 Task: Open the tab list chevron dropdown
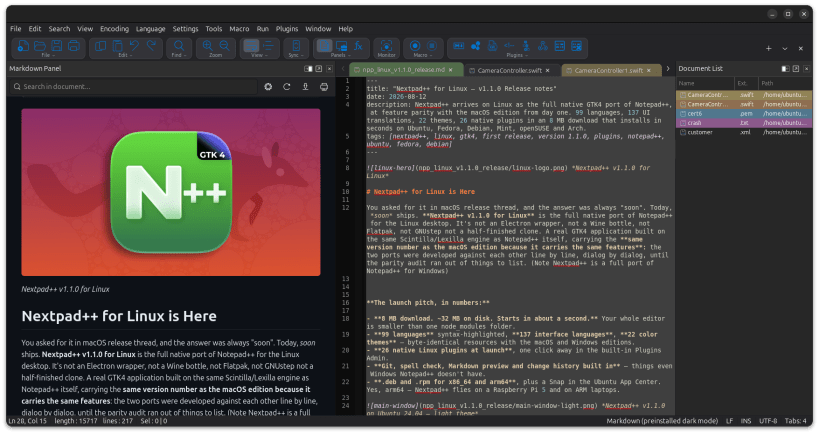(785, 49)
